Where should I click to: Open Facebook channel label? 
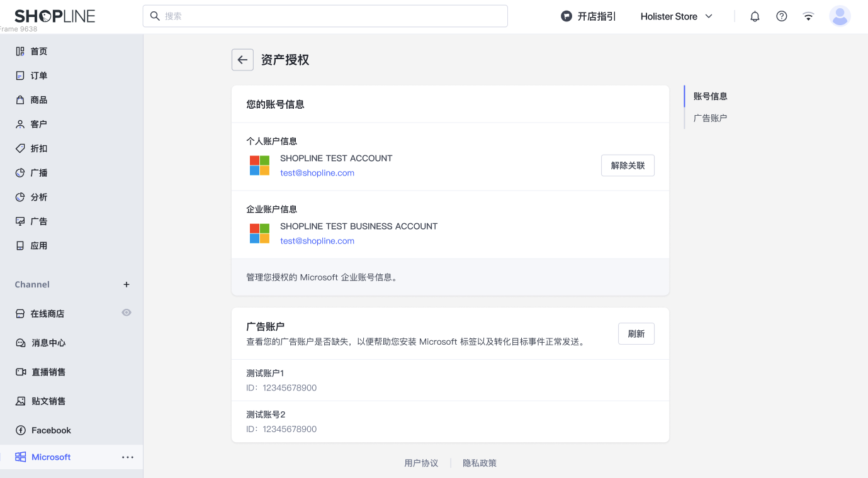(51, 430)
